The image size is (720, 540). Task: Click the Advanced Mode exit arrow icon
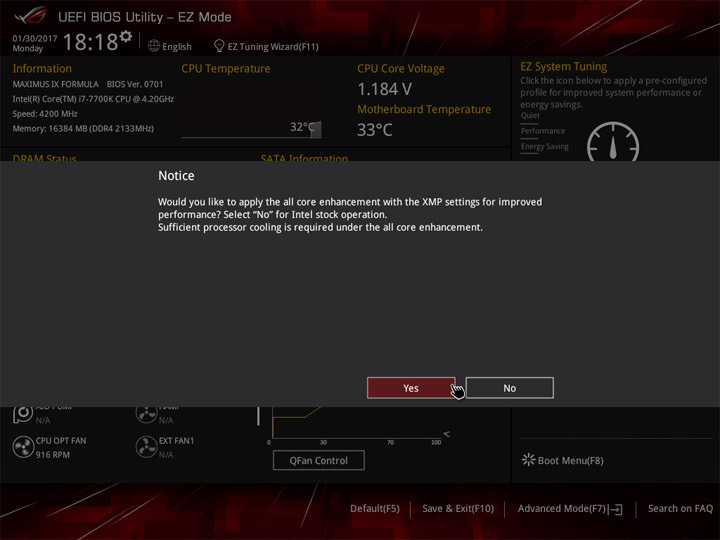(x=615, y=509)
